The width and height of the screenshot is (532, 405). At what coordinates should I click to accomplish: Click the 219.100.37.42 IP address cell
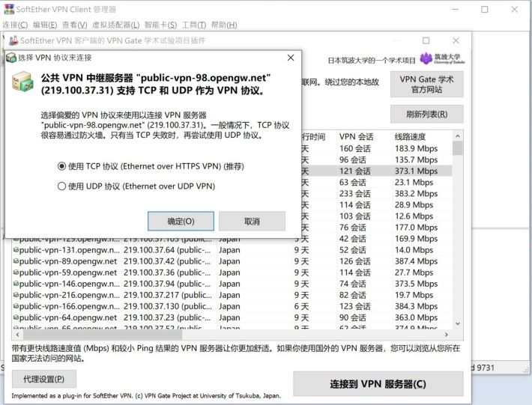[x=167, y=261]
